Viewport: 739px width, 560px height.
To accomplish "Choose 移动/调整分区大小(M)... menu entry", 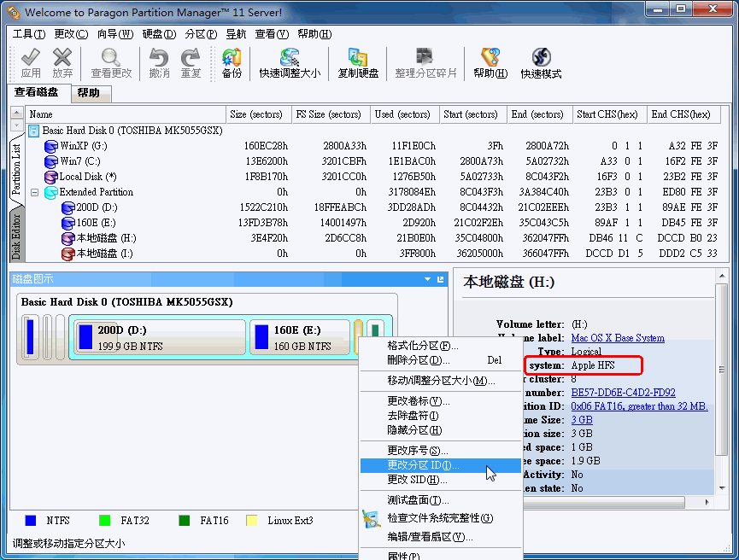I will point(441,381).
